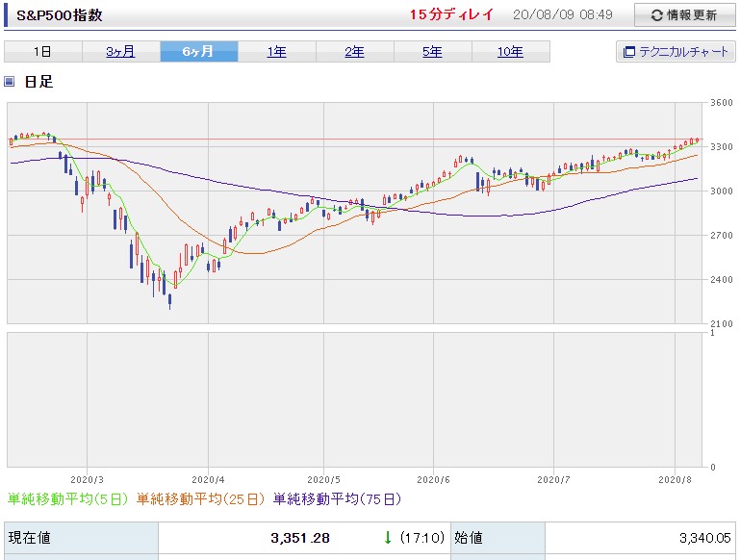Open the テクニカルチャート technical chart
The width and height of the screenshot is (740, 560).
676,51
